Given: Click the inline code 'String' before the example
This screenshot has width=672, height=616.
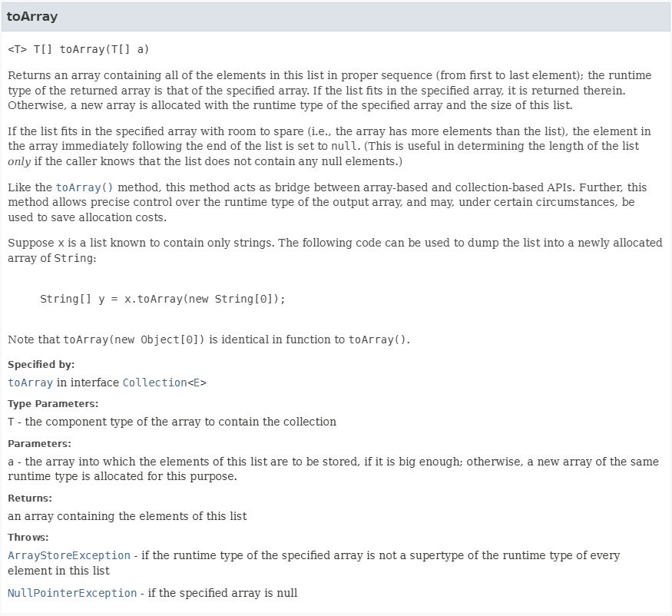Looking at the screenshot, I should (x=73, y=259).
